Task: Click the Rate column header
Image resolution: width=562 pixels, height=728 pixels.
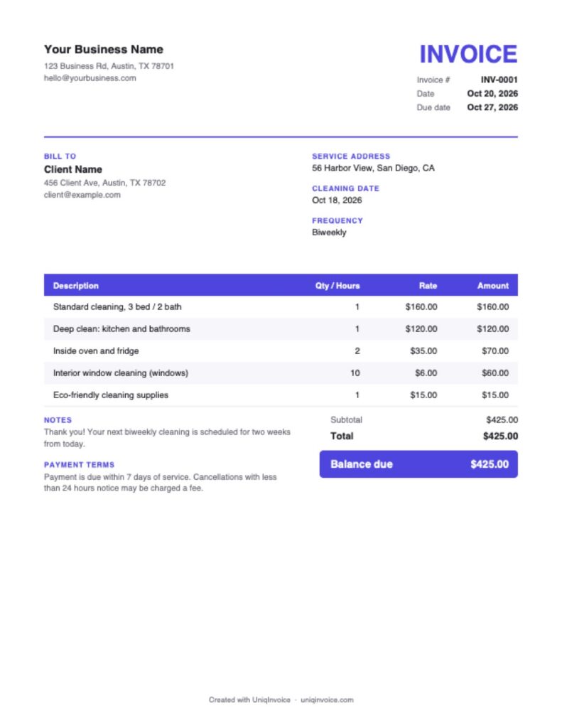Action: 428,286
